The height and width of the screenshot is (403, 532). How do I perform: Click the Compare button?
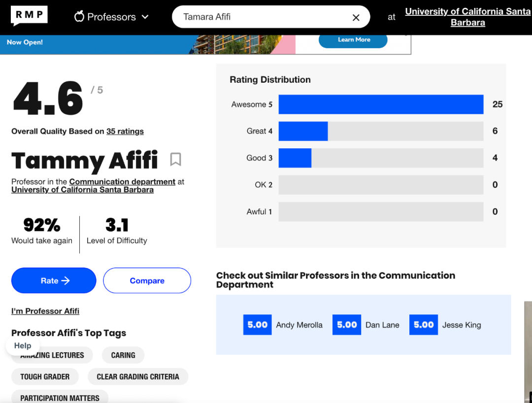[x=147, y=280]
